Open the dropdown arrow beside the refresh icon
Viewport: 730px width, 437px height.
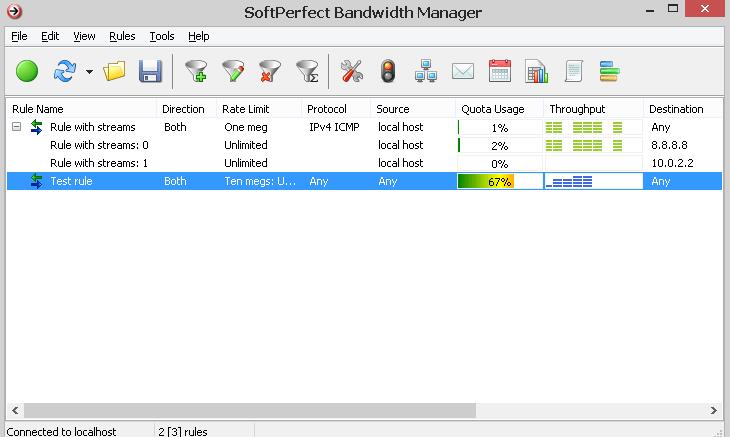click(x=89, y=72)
